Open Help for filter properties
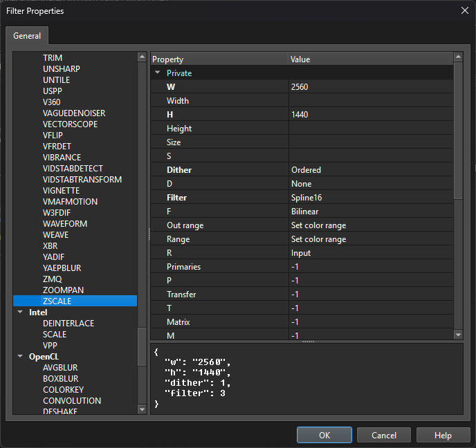Screen dimensions: 476x448 (x=443, y=436)
